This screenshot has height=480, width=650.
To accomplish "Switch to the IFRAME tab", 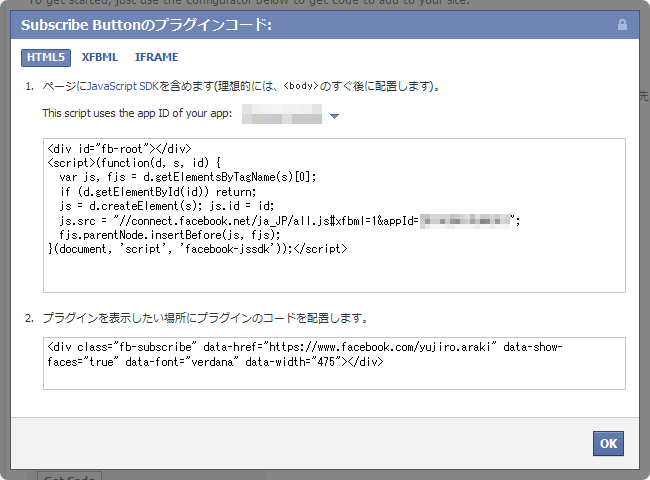I will click(x=156, y=57).
